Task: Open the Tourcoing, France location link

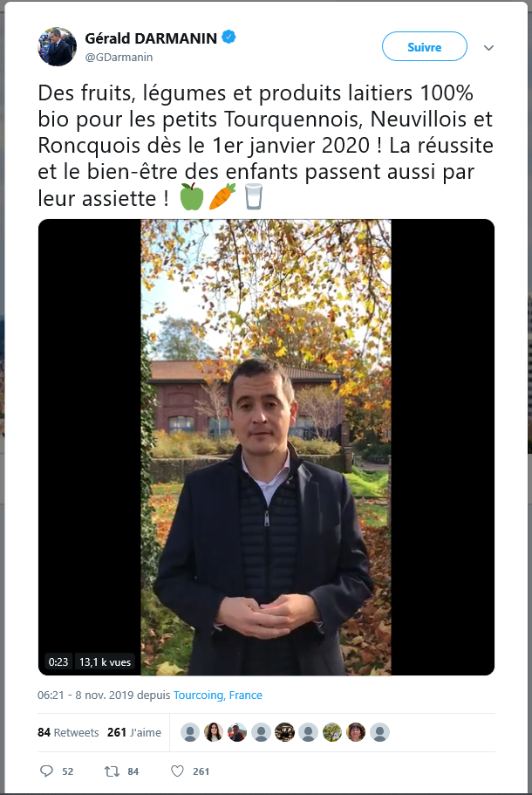Action: pos(218,696)
